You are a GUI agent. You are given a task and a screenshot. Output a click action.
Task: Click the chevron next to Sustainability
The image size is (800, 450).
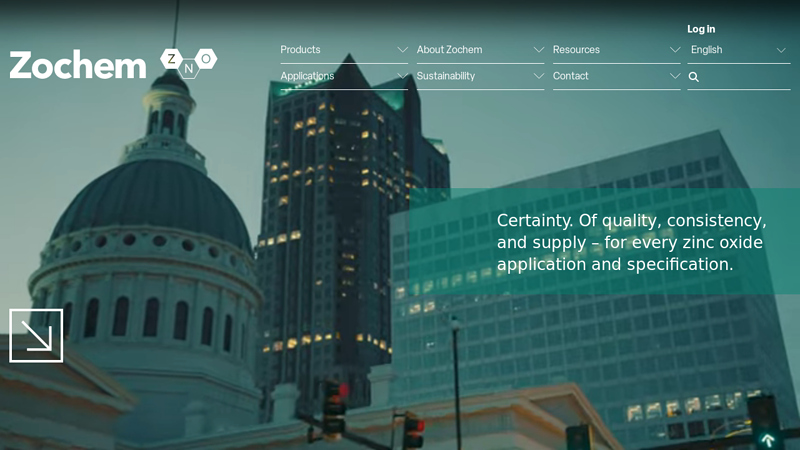pyautogui.click(x=538, y=76)
